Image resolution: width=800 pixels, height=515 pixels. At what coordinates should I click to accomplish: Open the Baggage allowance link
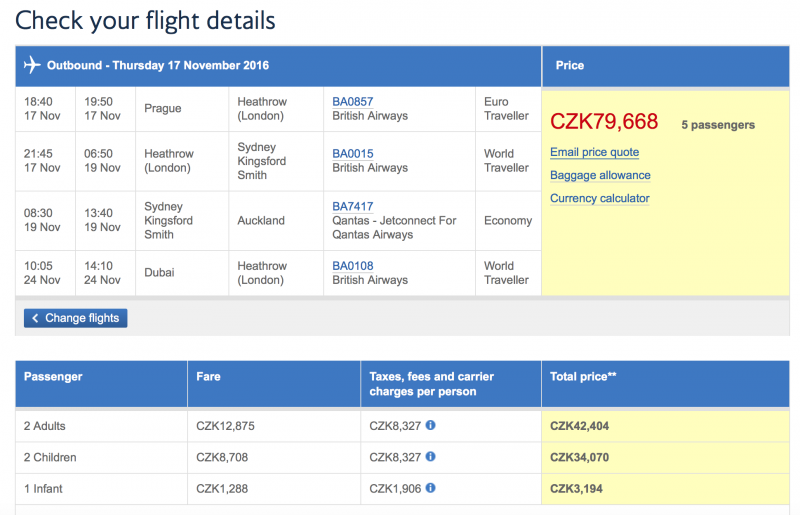[600, 175]
